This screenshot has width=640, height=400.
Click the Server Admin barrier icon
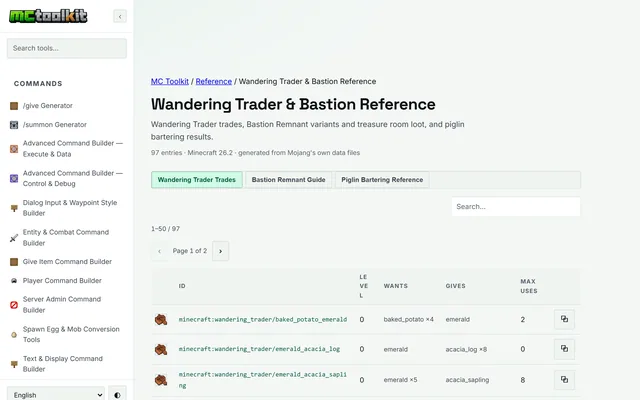pyautogui.click(x=14, y=305)
